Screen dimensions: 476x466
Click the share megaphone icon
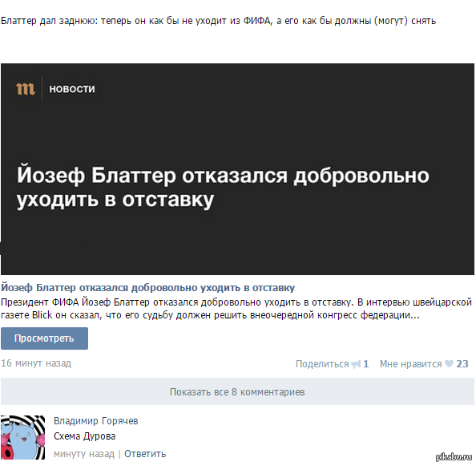tap(356, 364)
